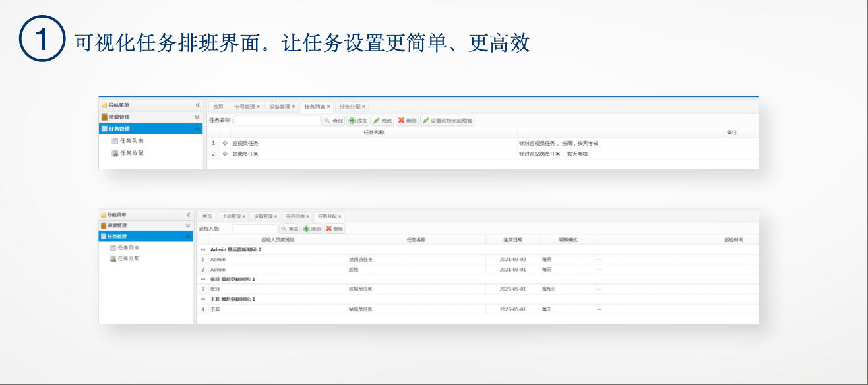Screen dimensions: 868x385
Task: Switch to the 设备管理 tab
Action: (x=279, y=107)
